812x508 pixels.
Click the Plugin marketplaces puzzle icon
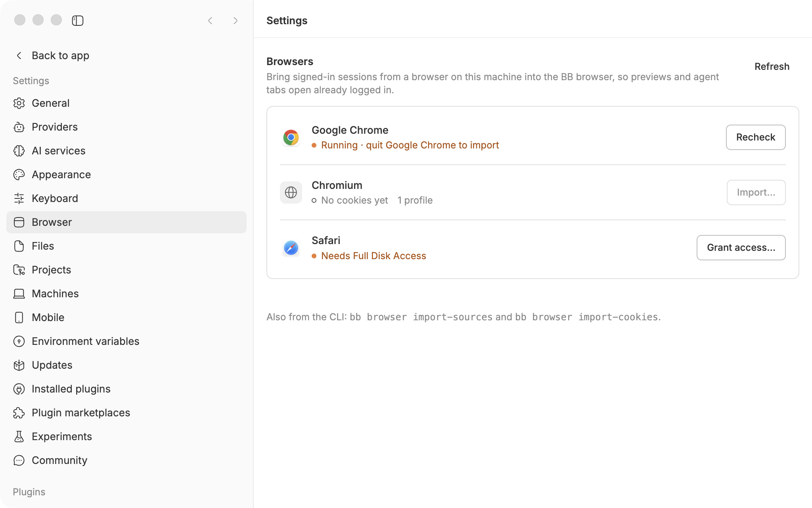[x=19, y=413]
